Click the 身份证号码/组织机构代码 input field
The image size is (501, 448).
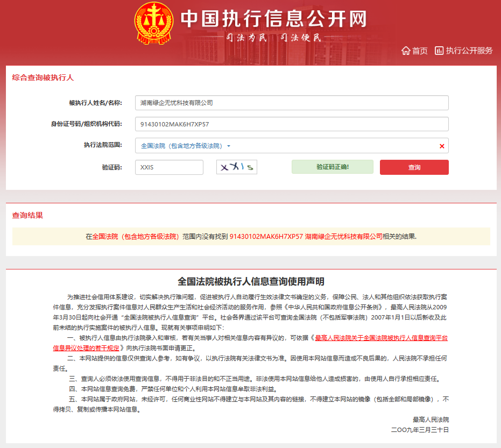[292, 124]
